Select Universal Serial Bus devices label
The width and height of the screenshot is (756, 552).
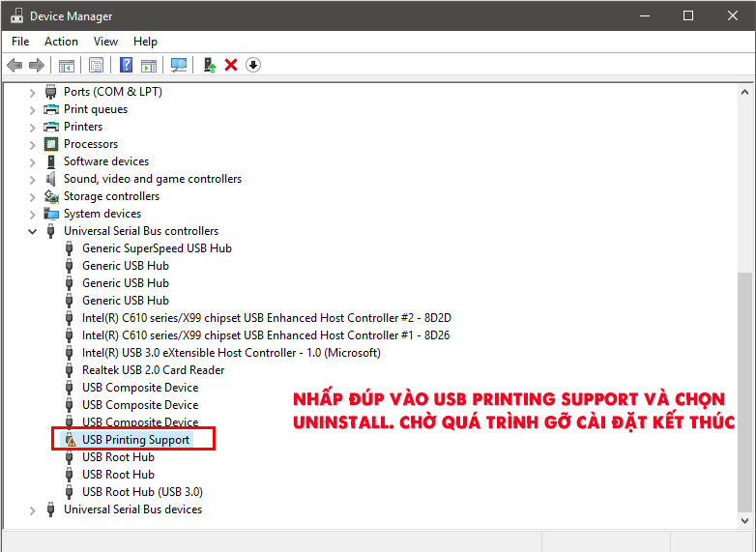(132, 509)
